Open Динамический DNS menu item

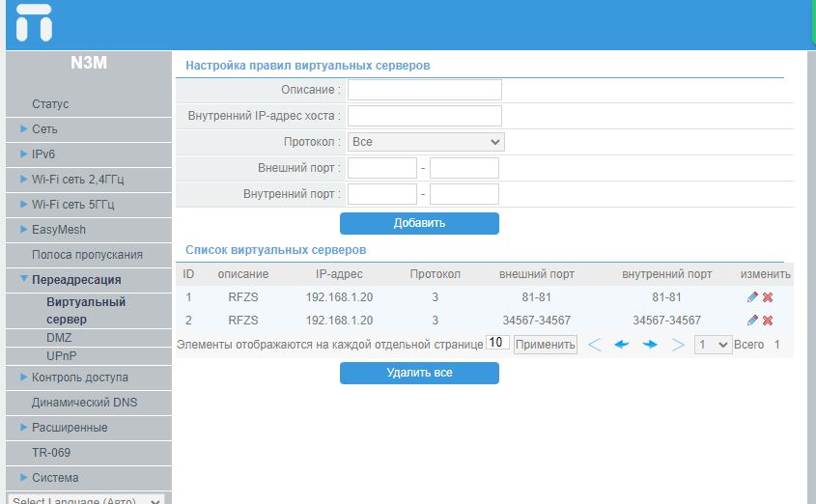pos(84,403)
